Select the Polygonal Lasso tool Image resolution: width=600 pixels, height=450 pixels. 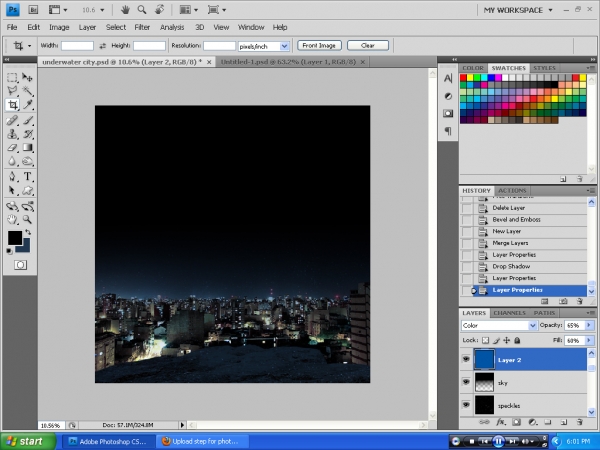pyautogui.click(x=12, y=91)
